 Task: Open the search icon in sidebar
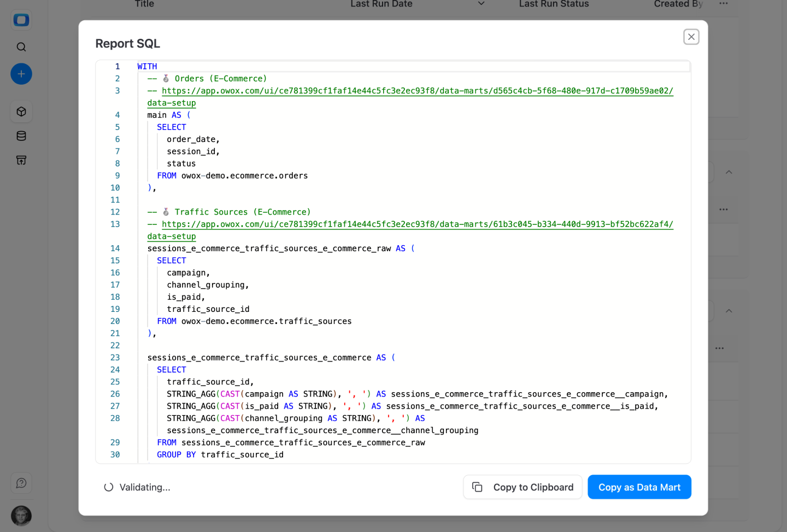pyautogui.click(x=21, y=47)
